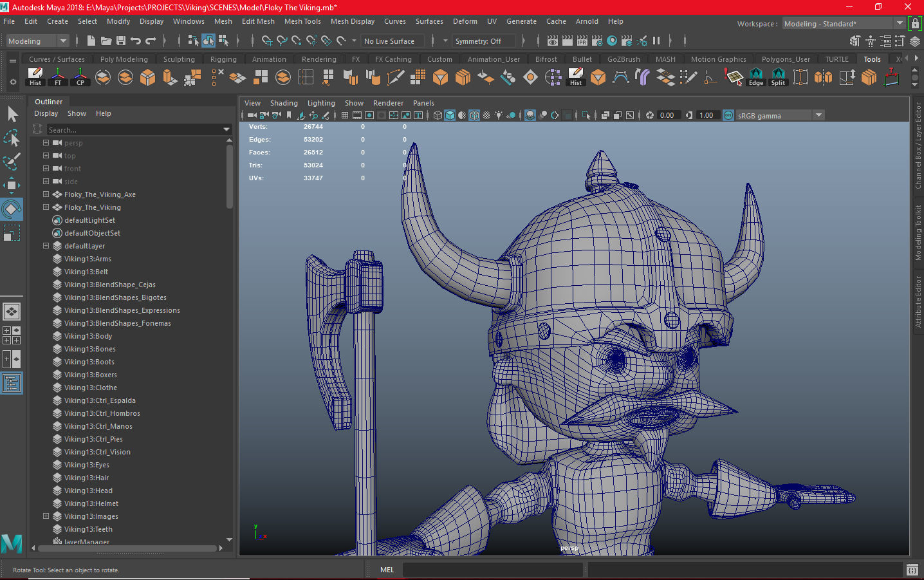Open the Mesh Tools menu

(302, 21)
